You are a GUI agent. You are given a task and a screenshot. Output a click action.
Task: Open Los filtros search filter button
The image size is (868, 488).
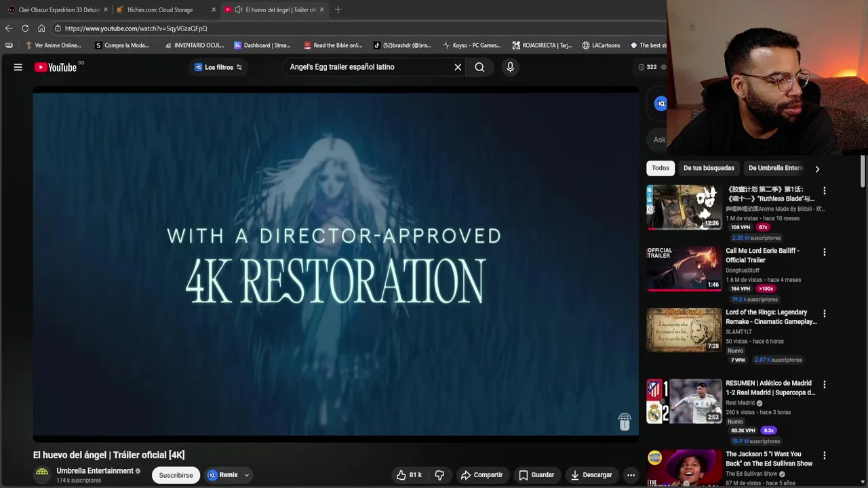point(218,67)
